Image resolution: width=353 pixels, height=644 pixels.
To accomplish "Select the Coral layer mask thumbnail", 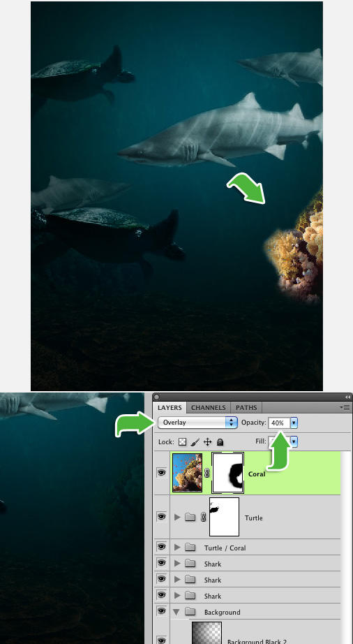I will tap(227, 473).
